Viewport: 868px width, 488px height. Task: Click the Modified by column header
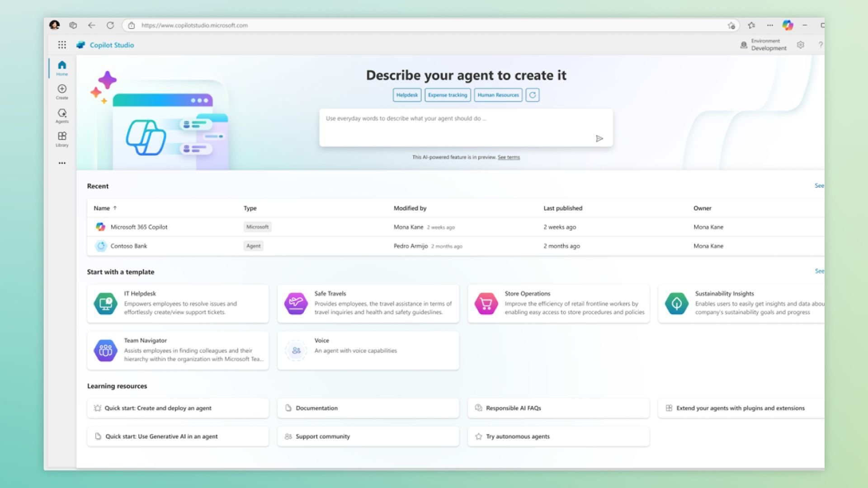[410, 208]
